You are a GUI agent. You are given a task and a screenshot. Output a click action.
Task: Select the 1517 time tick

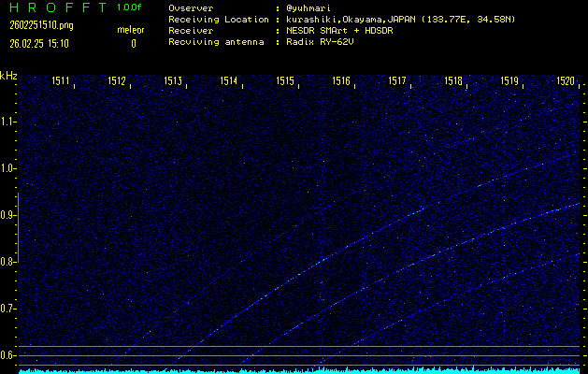(397, 81)
